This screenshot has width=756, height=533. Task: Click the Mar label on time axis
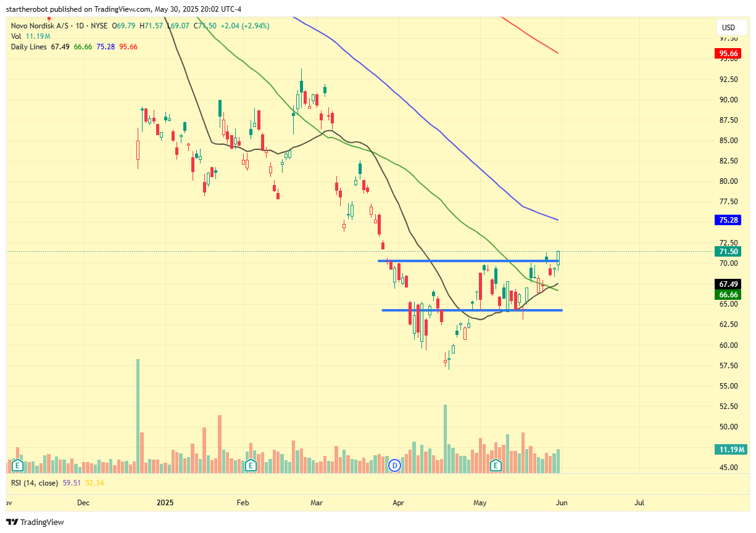[317, 503]
